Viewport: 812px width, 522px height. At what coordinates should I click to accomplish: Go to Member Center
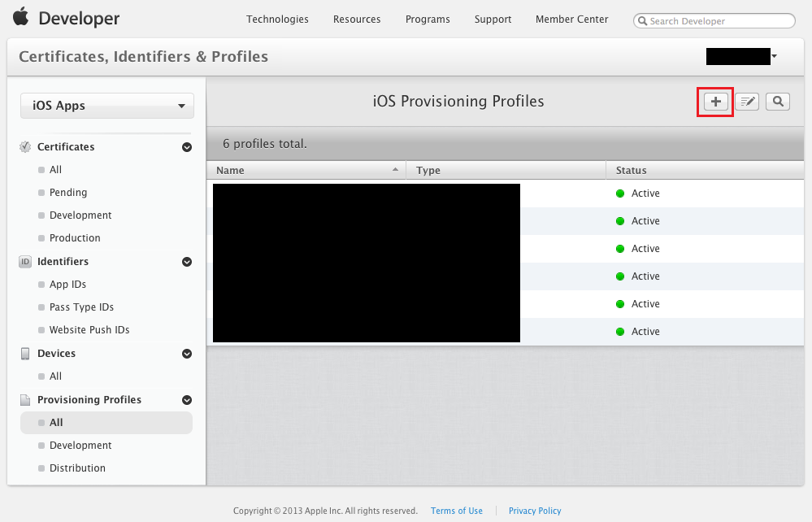571,20
